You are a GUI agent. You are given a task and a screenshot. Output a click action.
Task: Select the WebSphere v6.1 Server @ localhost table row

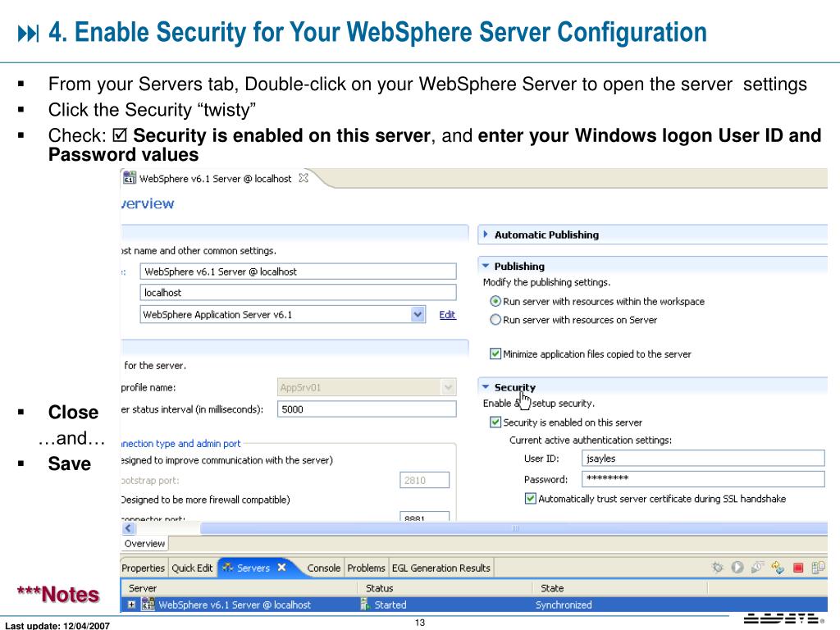pyautogui.click(x=474, y=605)
